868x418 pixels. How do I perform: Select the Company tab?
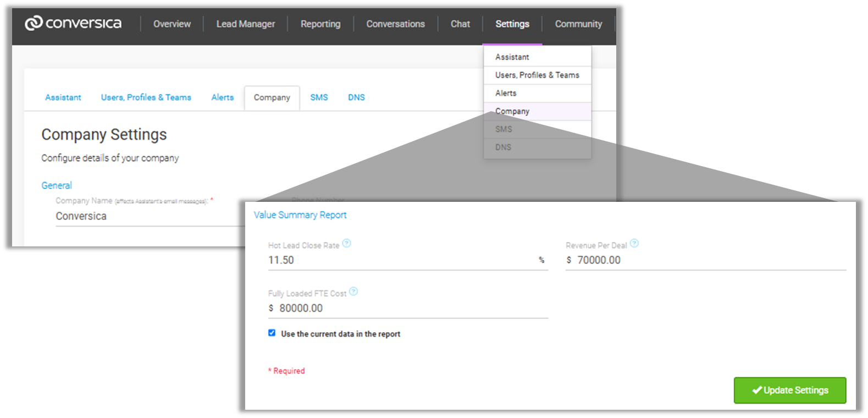pos(272,98)
